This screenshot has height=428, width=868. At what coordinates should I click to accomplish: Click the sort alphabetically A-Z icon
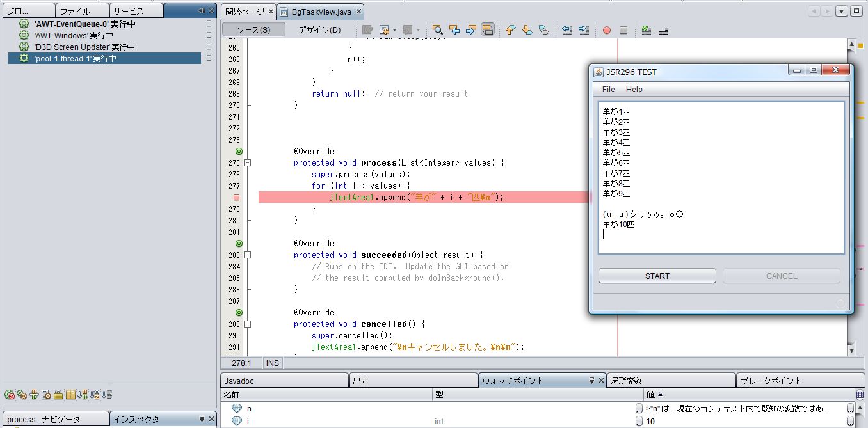[95, 395]
